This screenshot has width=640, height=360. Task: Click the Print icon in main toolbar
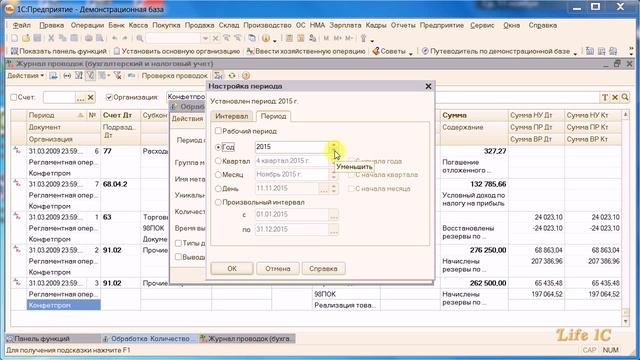[x=88, y=38]
